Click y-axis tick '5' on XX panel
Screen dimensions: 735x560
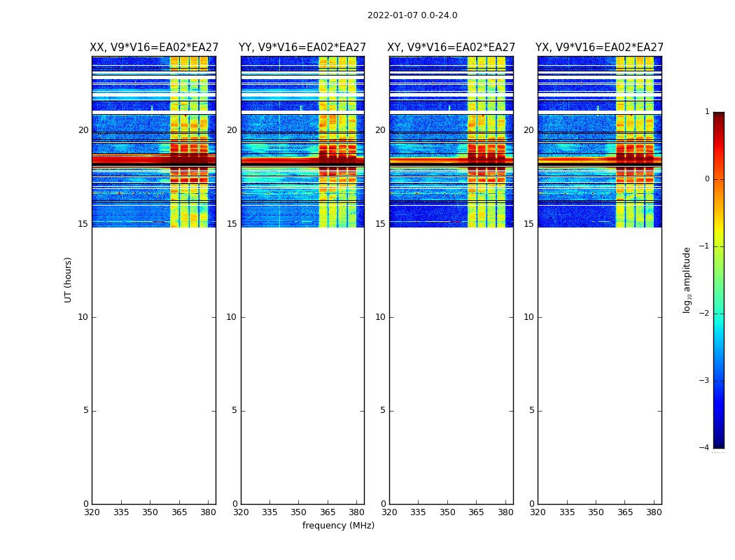(86, 410)
